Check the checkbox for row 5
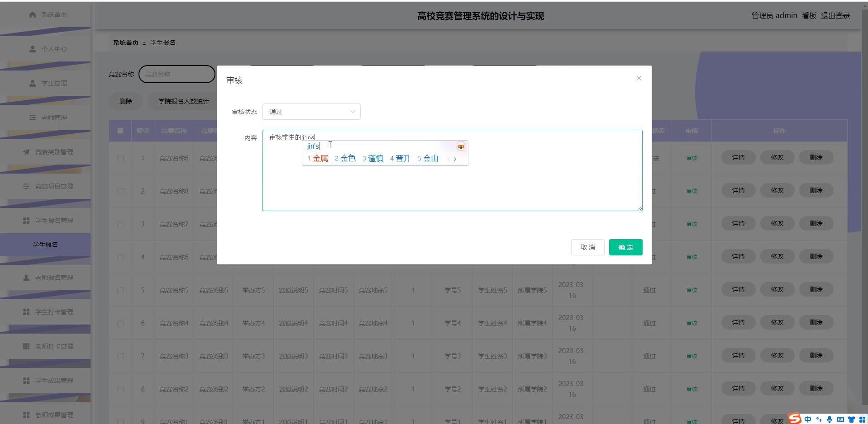The image size is (868, 424). click(120, 290)
